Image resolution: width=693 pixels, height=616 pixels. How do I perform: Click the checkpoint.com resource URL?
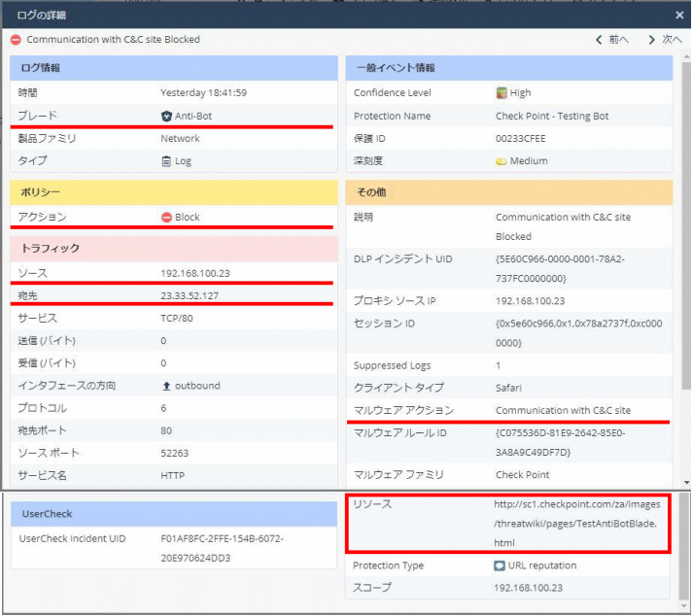pyautogui.click(x=575, y=522)
